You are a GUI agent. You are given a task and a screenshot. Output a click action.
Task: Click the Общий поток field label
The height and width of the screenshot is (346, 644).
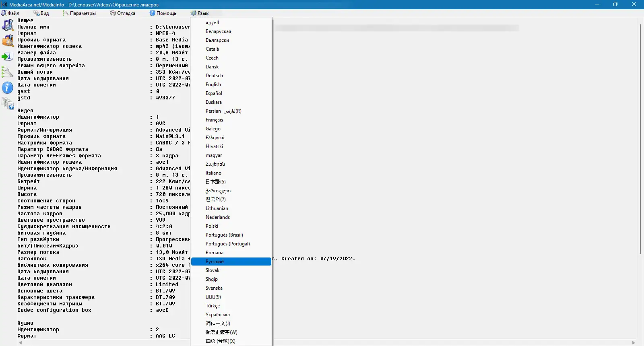click(x=35, y=72)
